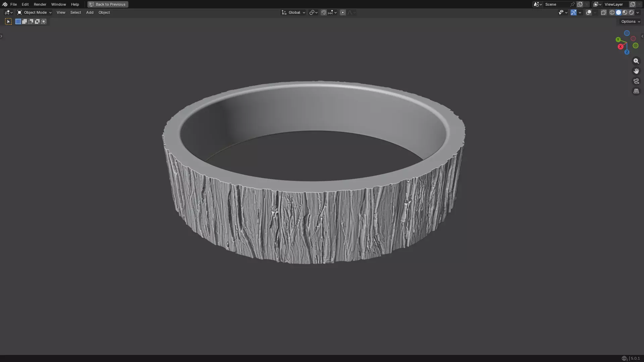Image resolution: width=644 pixels, height=362 pixels.
Task: Open the Edit menu
Action: (x=25, y=4)
